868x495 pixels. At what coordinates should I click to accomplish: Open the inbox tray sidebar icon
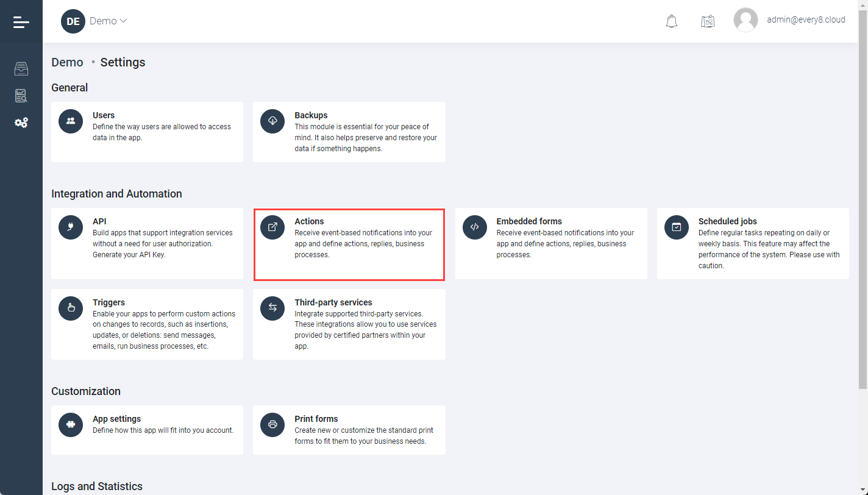(21, 69)
